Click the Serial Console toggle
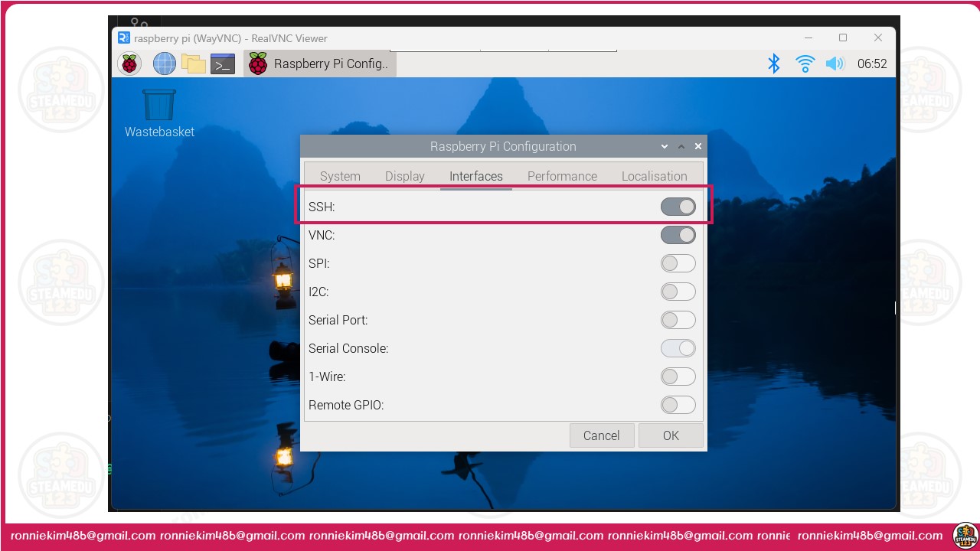This screenshot has height=551, width=980. pos(678,348)
